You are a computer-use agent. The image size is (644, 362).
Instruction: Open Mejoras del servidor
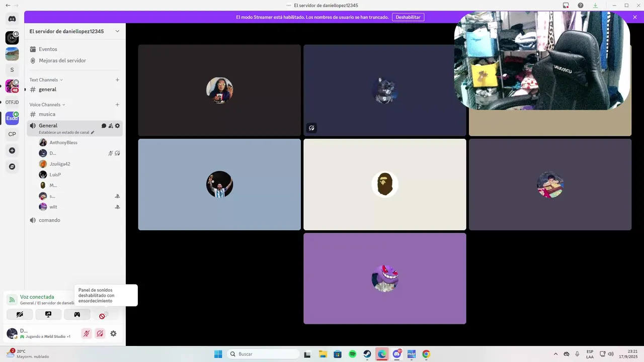74,60
